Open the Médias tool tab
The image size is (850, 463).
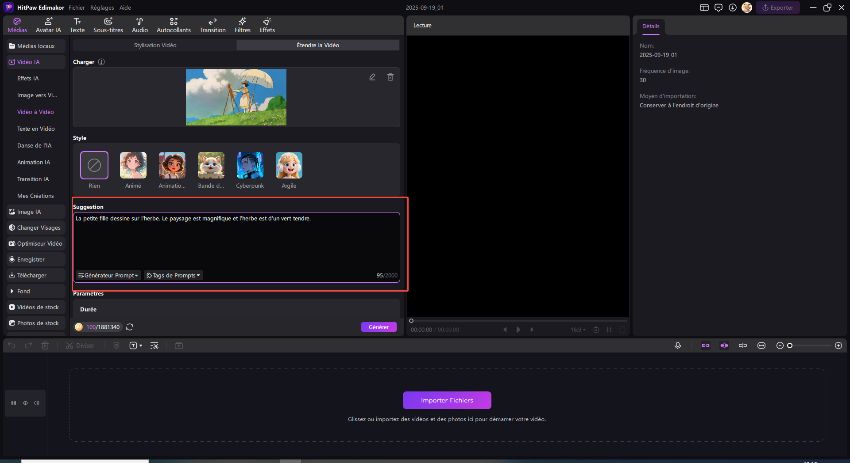click(x=17, y=25)
